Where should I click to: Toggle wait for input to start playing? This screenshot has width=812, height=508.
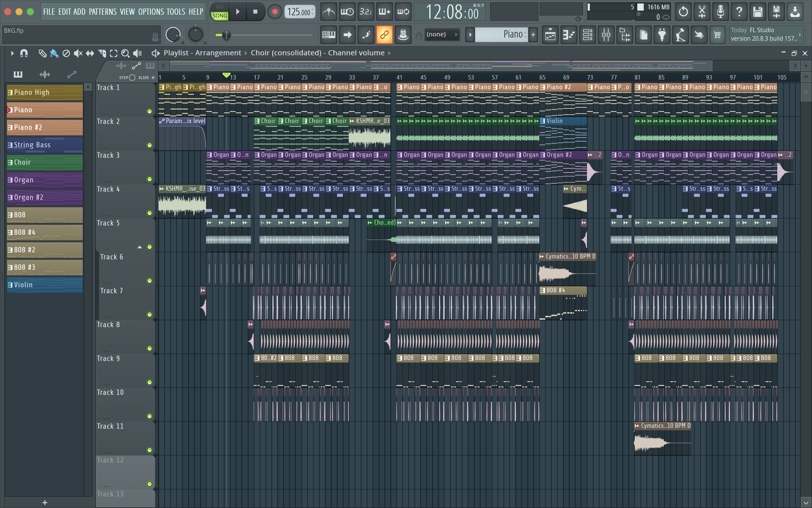347,12
